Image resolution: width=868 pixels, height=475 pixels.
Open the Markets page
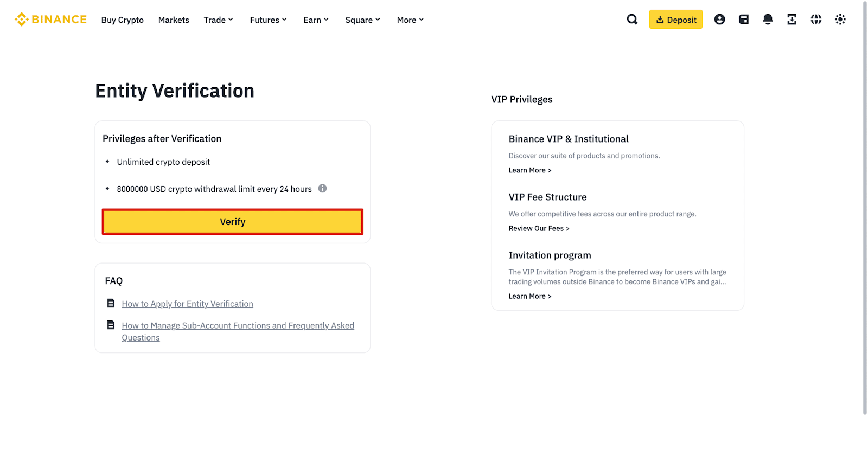click(174, 20)
